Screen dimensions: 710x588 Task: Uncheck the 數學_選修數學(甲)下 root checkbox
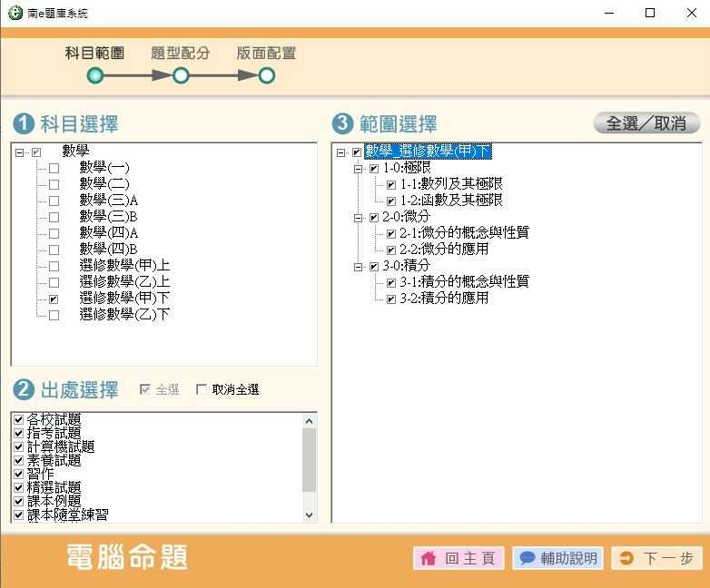point(357,152)
